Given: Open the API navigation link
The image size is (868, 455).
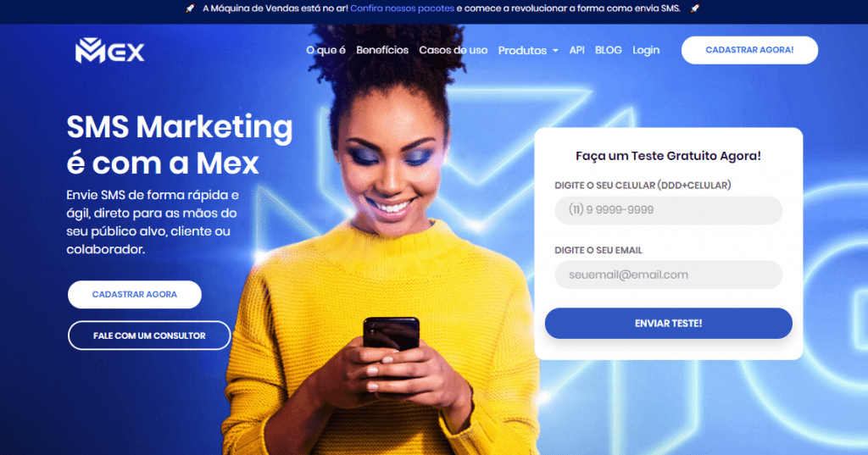Looking at the screenshot, I should [x=576, y=50].
